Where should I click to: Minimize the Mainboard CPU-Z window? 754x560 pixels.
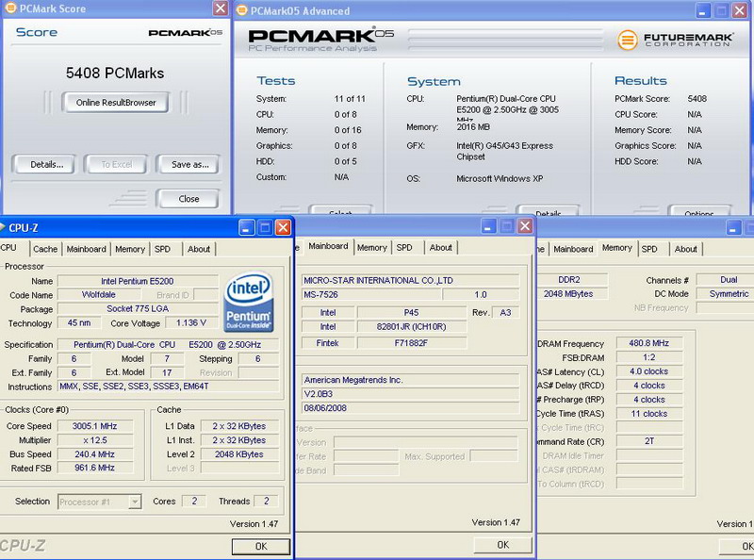coord(488,226)
